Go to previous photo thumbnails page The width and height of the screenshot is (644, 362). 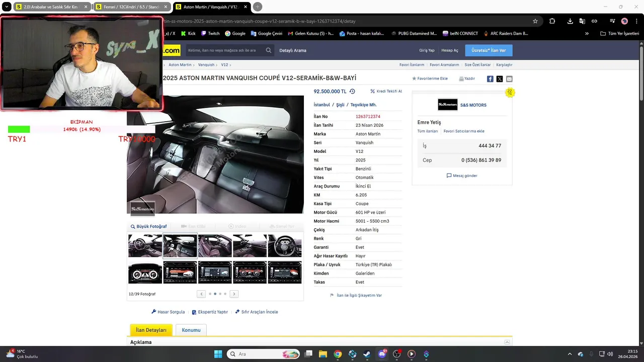201,294
